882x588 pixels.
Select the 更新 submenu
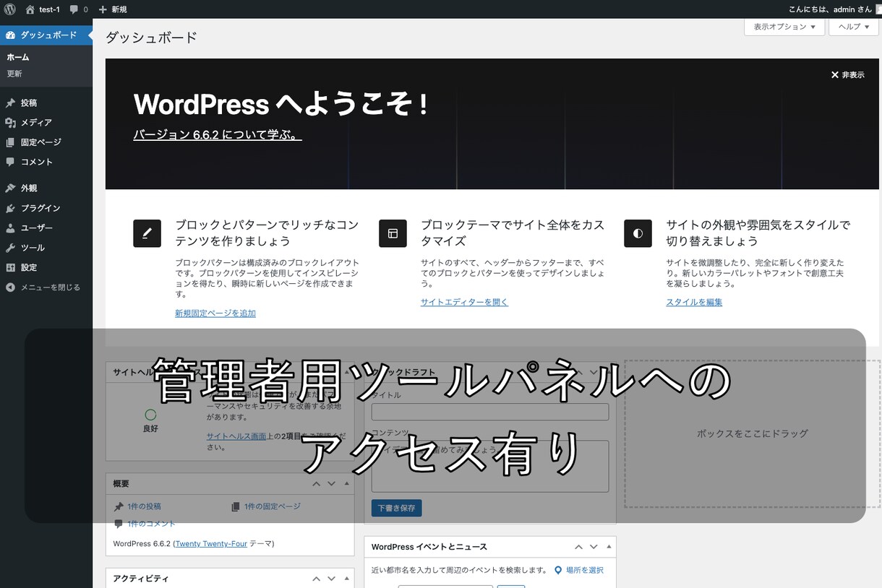(14, 74)
